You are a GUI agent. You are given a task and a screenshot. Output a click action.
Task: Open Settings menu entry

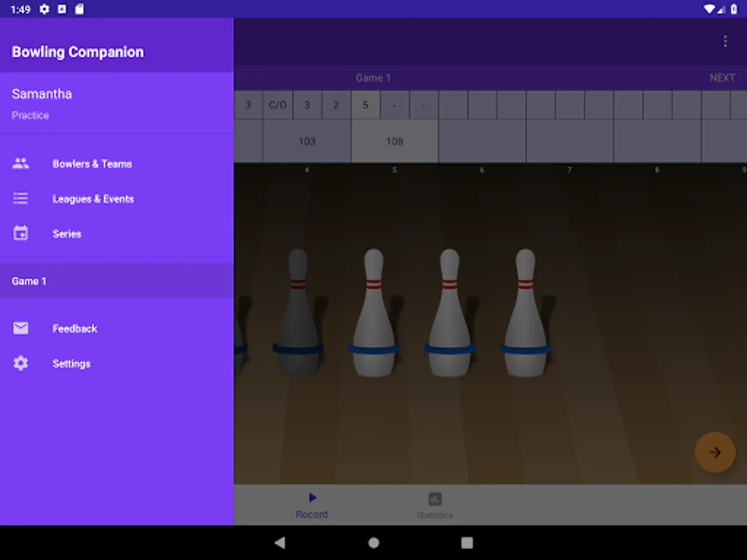116,363
